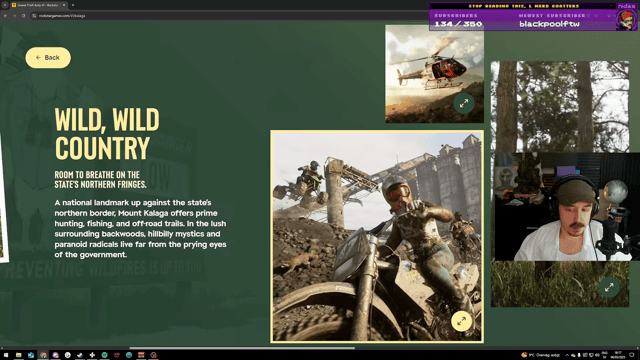Open the Windows Start menu
The image size is (640, 360).
6,355
